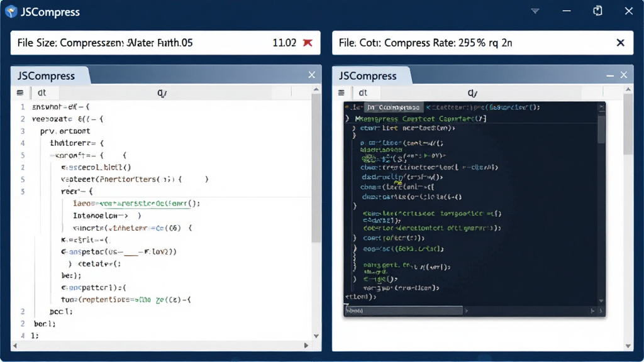The height and width of the screenshot is (362, 644).
Task: Click left editor horizontal scroll right arrow
Action: tap(306, 346)
